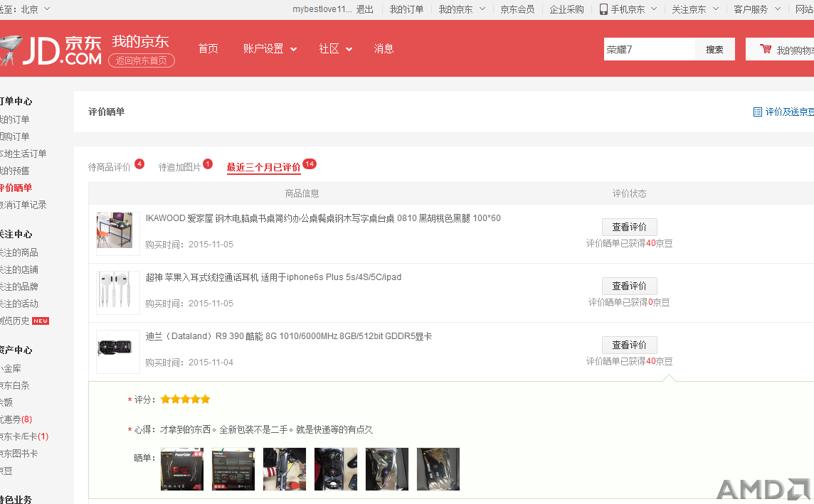Viewport: 814px width, 504px height.
Task: Open 本地生活订单 in the sidebar
Action: 23,154
